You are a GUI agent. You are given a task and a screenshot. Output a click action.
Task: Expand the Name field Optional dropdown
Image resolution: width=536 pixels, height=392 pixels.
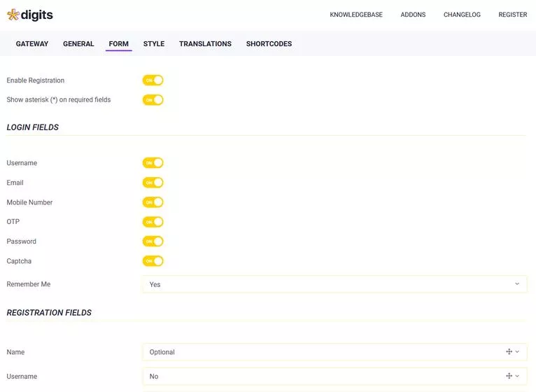322,352
